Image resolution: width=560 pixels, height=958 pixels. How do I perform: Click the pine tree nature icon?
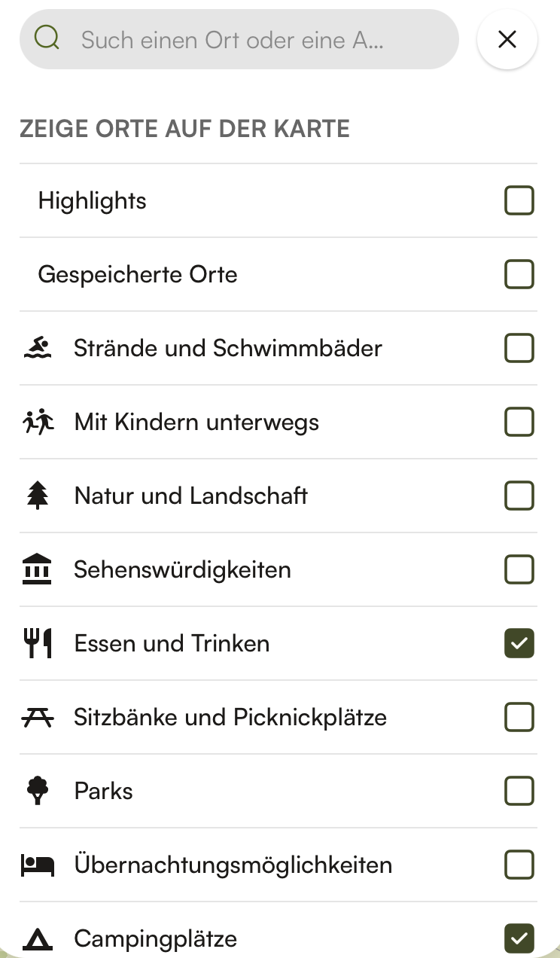point(37,496)
